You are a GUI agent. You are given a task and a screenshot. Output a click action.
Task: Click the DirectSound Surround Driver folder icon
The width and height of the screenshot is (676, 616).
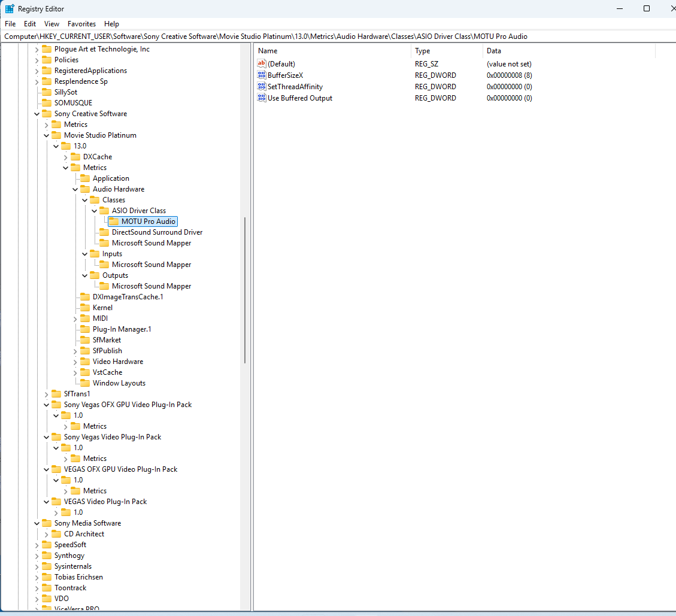click(104, 232)
